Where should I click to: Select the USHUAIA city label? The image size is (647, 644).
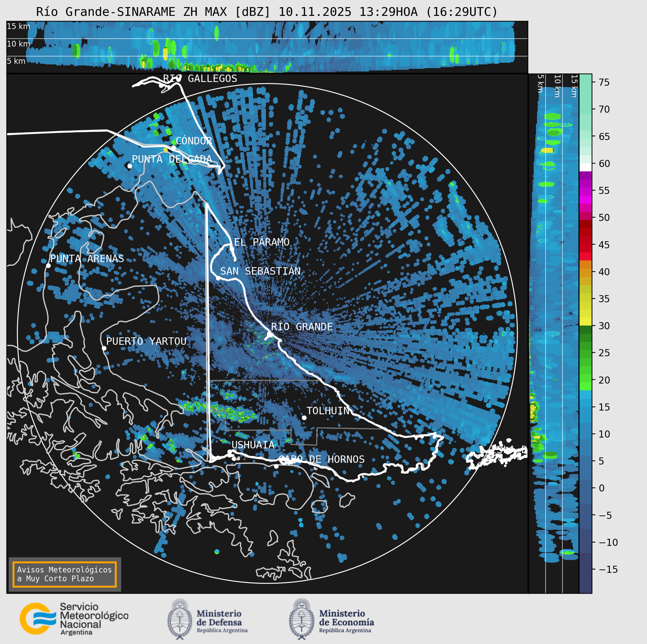[253, 445]
